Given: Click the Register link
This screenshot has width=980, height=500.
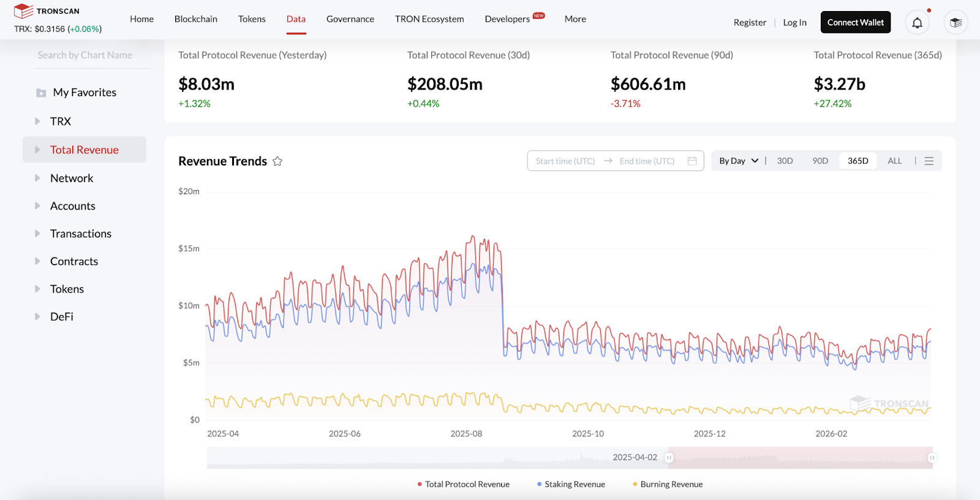Looking at the screenshot, I should [x=750, y=23].
